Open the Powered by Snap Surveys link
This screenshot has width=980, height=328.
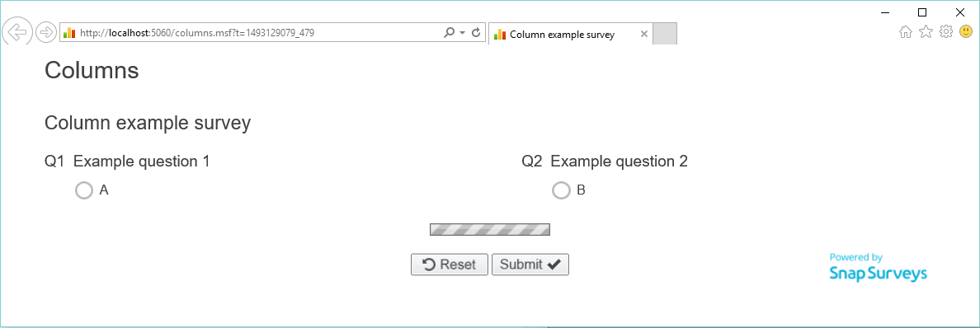pyautogui.click(x=878, y=267)
